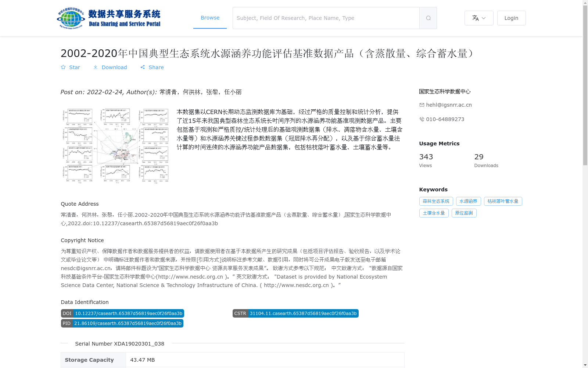Click the search magnifier icon button
Viewport: 588px width, 368px height.
tap(428, 18)
